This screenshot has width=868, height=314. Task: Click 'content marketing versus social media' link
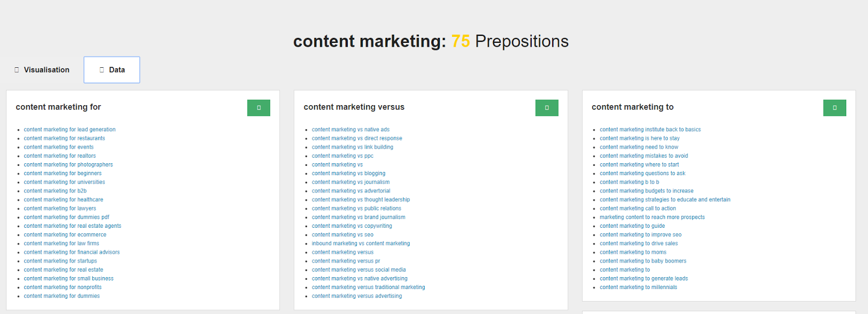pos(359,270)
